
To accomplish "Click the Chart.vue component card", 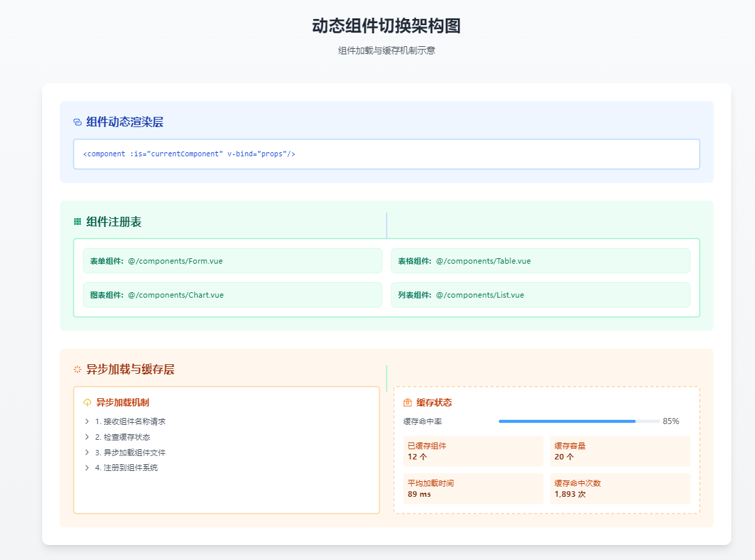I will pos(231,294).
